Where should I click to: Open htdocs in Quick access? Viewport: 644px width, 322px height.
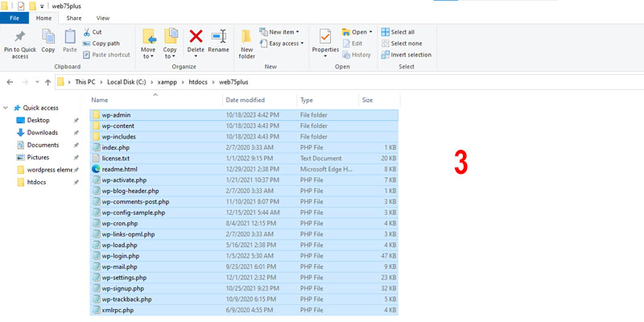pos(36,182)
